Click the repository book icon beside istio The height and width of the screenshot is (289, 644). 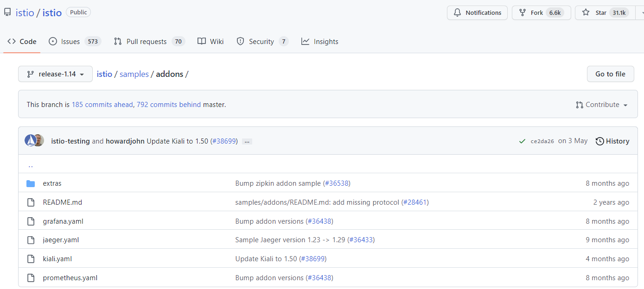click(7, 13)
